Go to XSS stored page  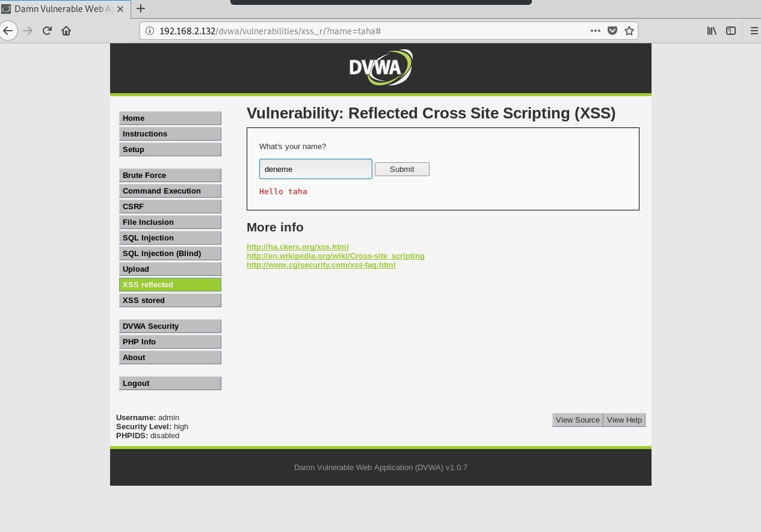point(170,301)
